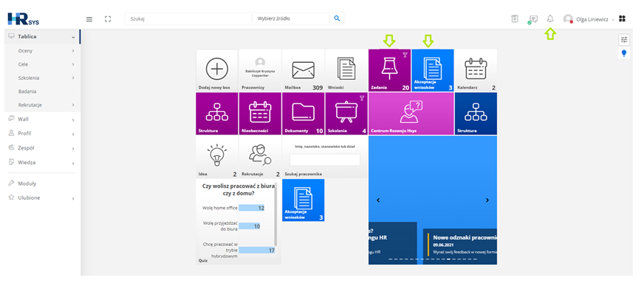Click the HRsys logo

pos(24,19)
